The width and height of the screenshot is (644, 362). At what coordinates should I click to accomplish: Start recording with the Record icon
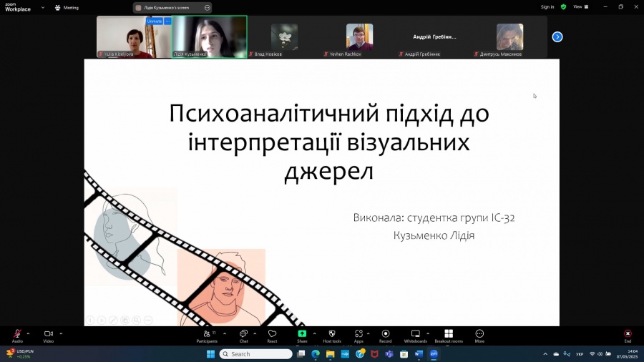[385, 336]
